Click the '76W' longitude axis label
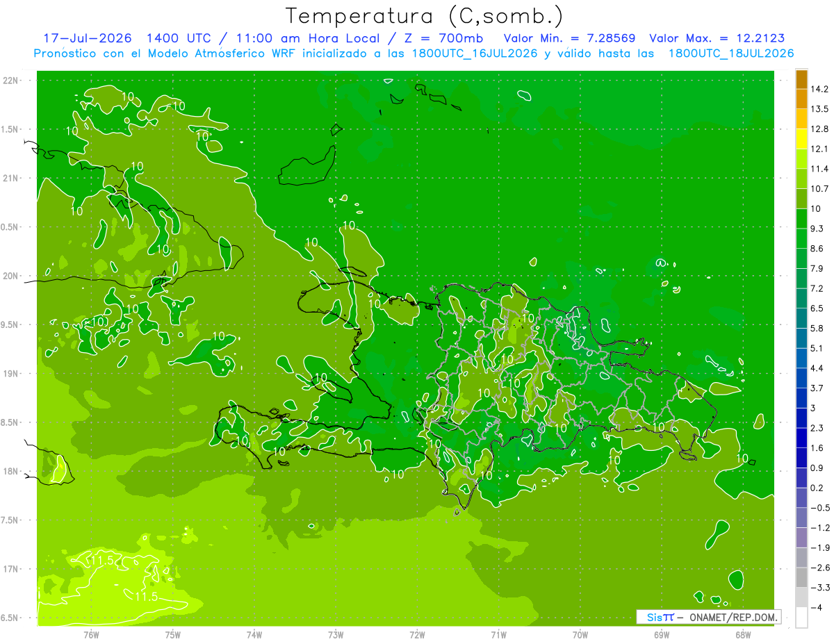This screenshot has width=834, height=644. click(x=91, y=634)
